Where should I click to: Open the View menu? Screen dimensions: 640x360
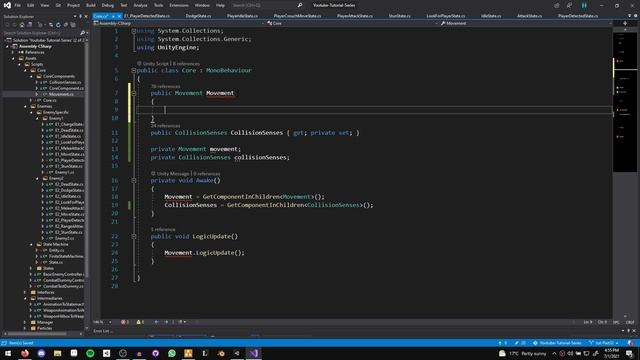(44, 5)
